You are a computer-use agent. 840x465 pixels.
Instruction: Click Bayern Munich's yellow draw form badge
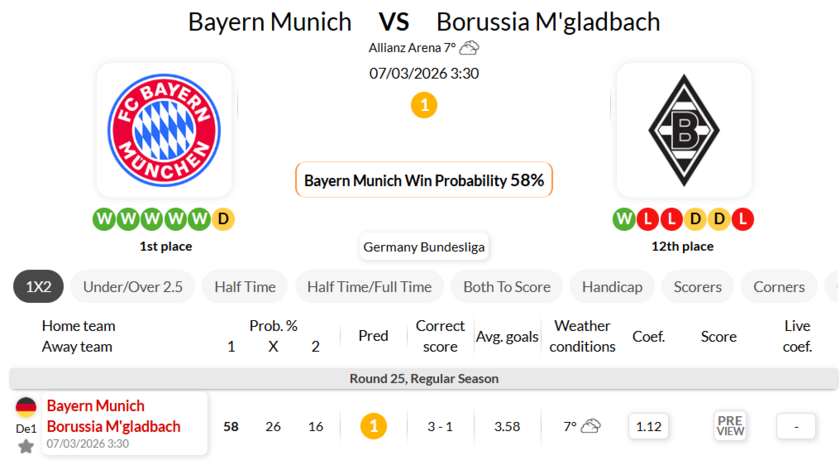tap(223, 218)
